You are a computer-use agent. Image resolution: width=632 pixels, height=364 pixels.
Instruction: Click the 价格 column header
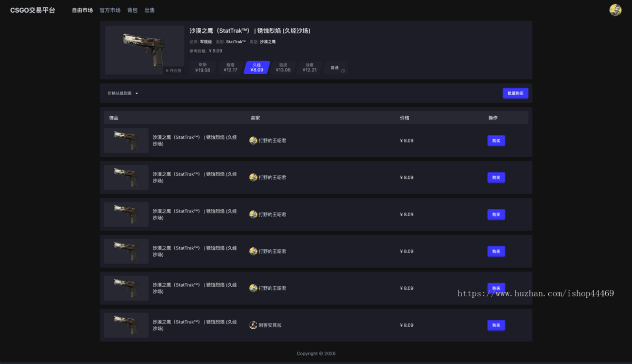(x=404, y=118)
